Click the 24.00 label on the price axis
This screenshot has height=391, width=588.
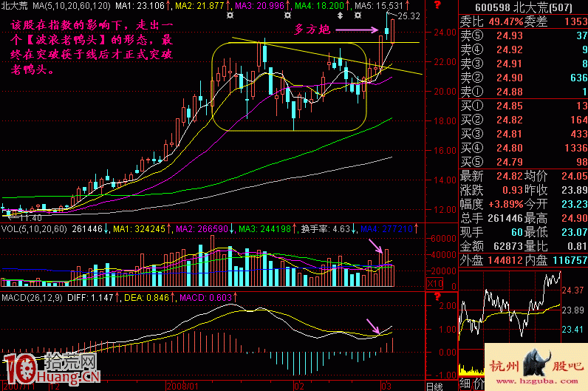pos(445,33)
